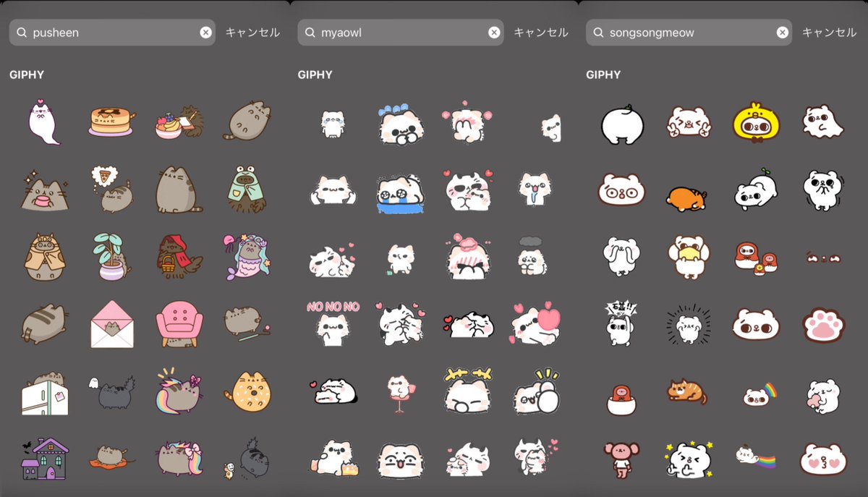Pick the crying cat in blue puddle sticker

click(x=399, y=192)
